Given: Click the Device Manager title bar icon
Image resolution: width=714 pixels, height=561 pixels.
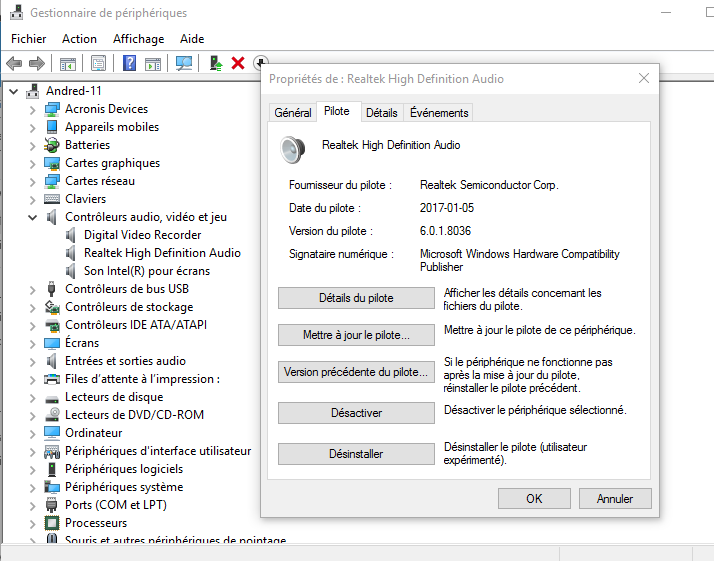Looking at the screenshot, I should tap(16, 12).
